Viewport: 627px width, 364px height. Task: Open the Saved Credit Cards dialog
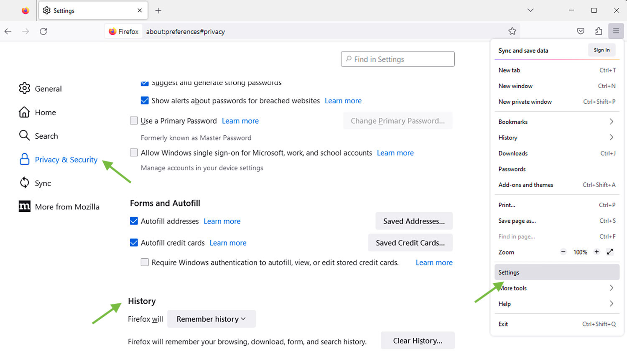pos(410,243)
